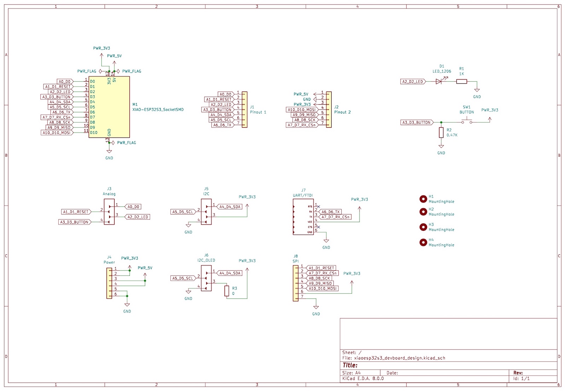Click the A6_D6_TX label on J7 connector
The width and height of the screenshot is (565, 392).
coord(331,212)
